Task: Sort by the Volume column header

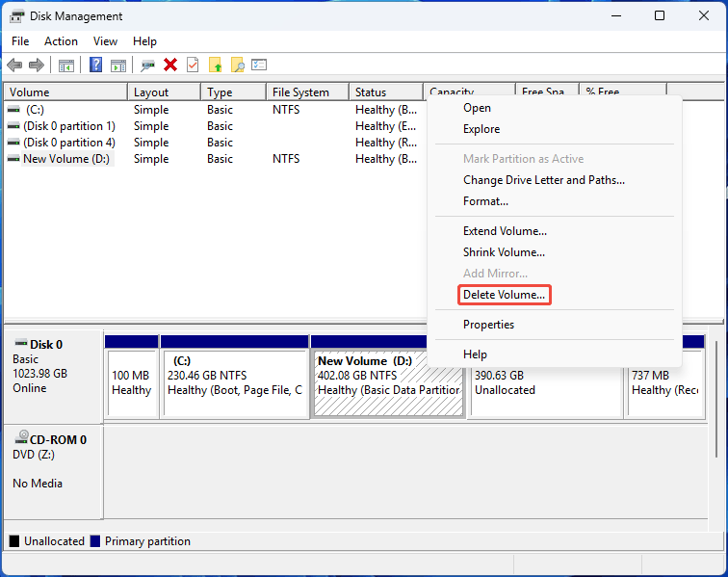Action: pos(65,92)
